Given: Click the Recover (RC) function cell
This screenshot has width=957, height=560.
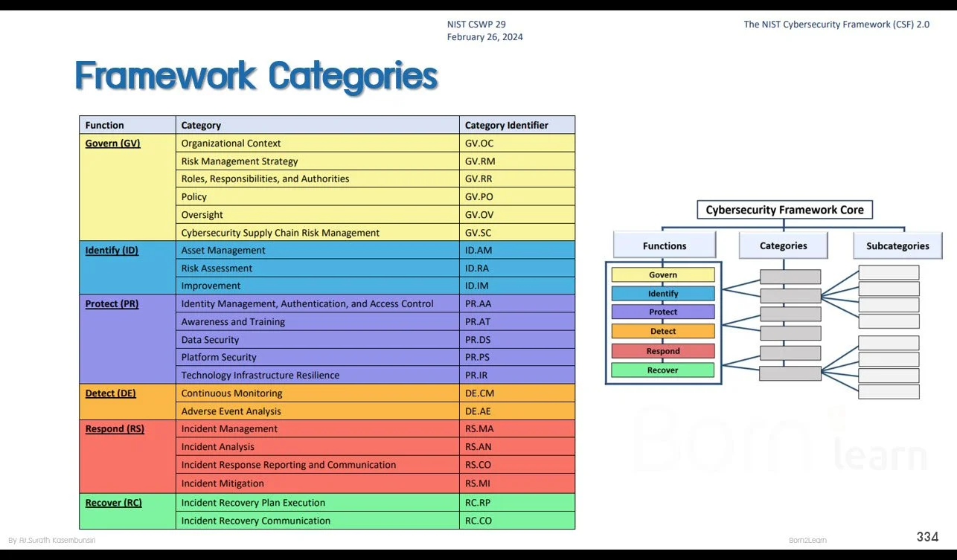Looking at the screenshot, I should pyautogui.click(x=127, y=511).
